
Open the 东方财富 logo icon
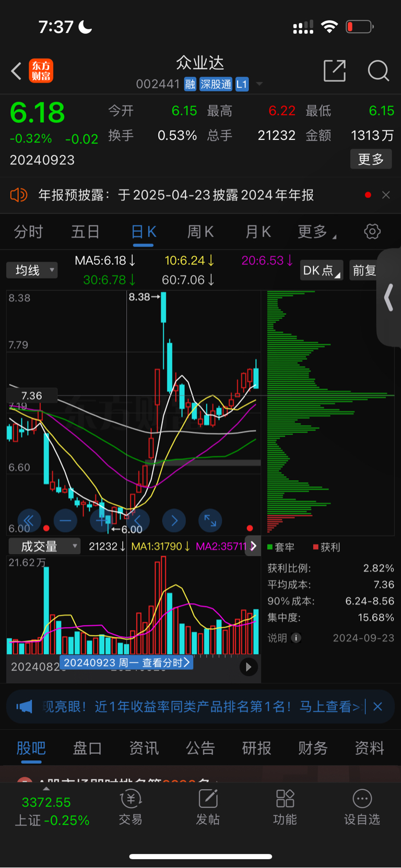(x=41, y=71)
